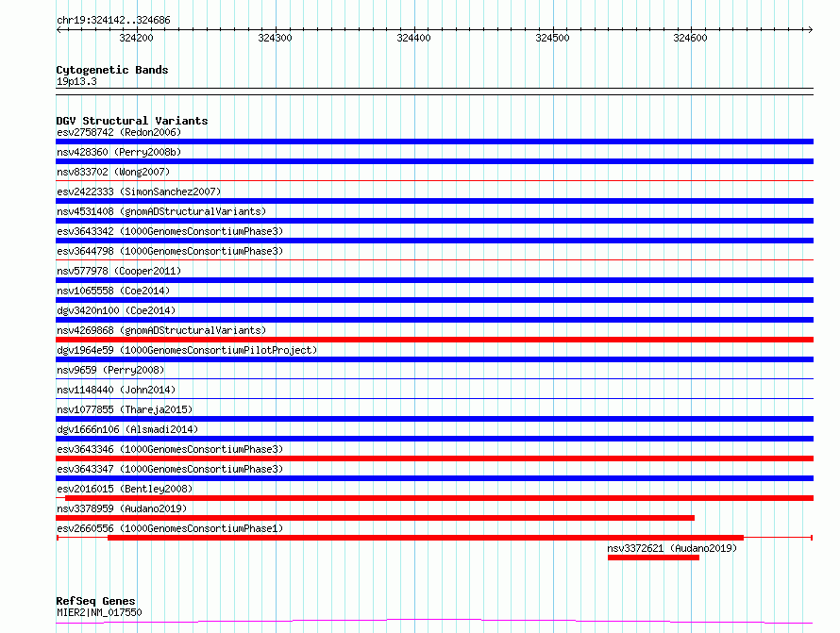Viewport: 840px width, 633px height.
Task: Open nsv3372621 (Audano2019) variant label
Action: point(672,548)
